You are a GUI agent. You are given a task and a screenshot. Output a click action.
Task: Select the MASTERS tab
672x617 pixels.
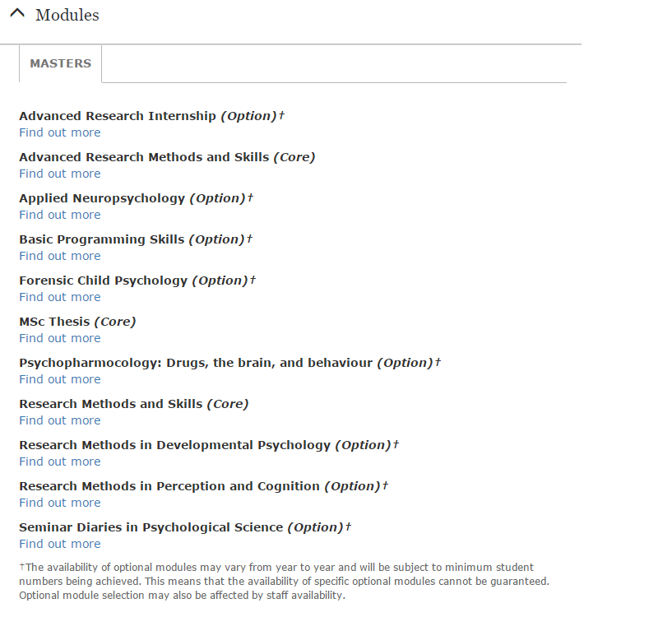pos(60,63)
